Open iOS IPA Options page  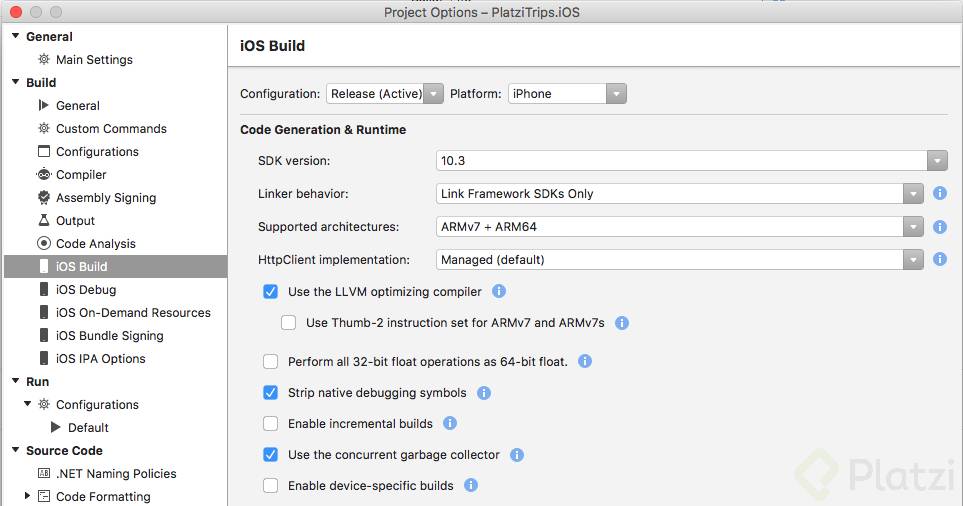(x=101, y=359)
